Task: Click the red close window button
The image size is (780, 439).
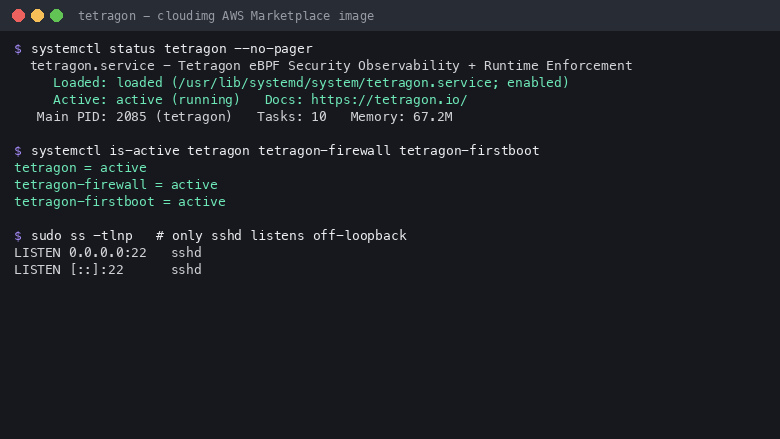Action: point(18,16)
